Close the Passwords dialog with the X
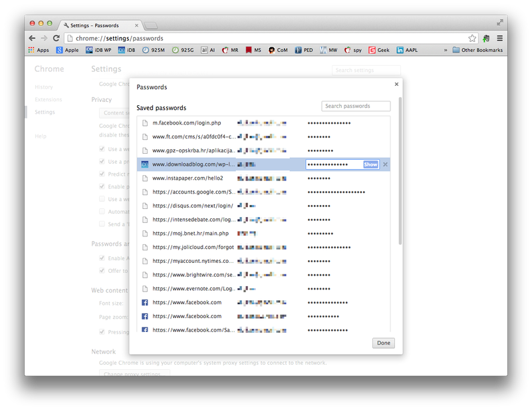Viewport: 532px width, 410px height. point(396,85)
